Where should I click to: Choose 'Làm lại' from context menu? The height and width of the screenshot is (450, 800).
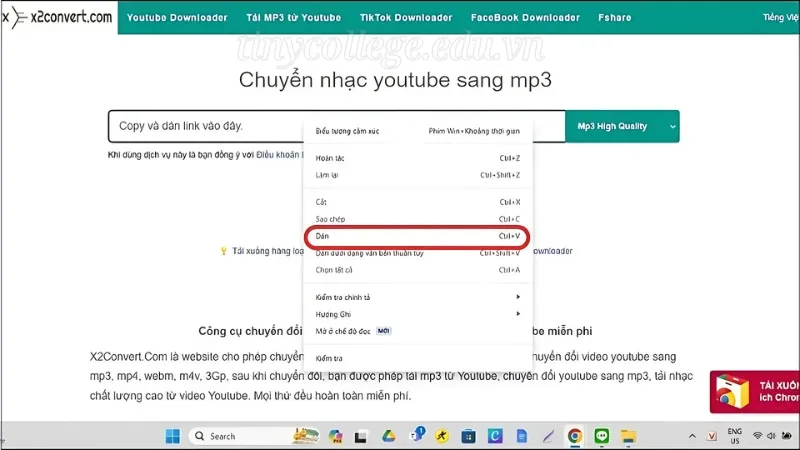click(417, 175)
